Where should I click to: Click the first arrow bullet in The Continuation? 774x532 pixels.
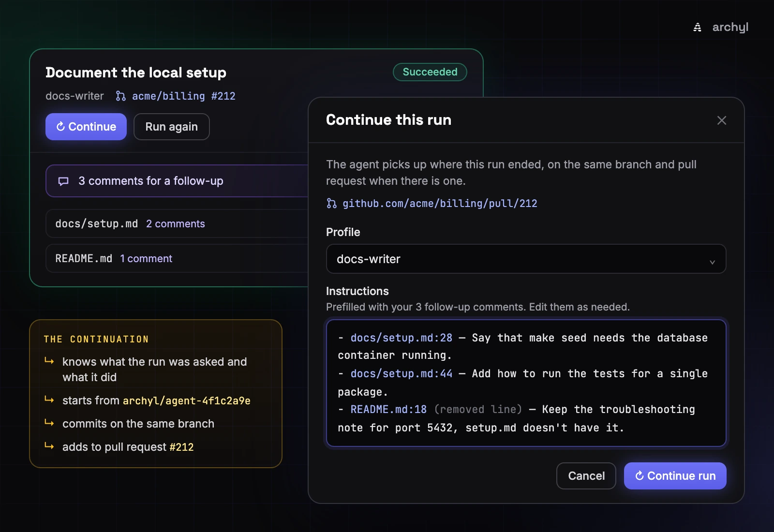coord(49,361)
